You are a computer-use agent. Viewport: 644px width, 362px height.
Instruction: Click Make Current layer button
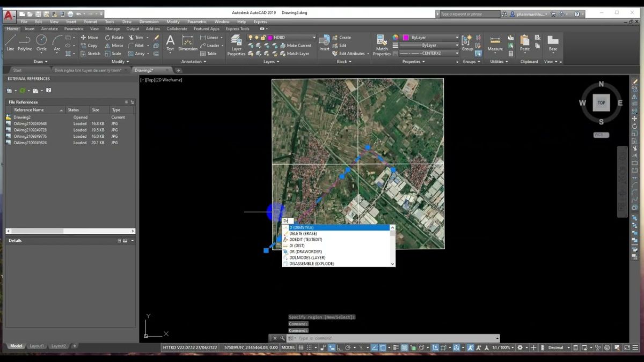(298, 46)
